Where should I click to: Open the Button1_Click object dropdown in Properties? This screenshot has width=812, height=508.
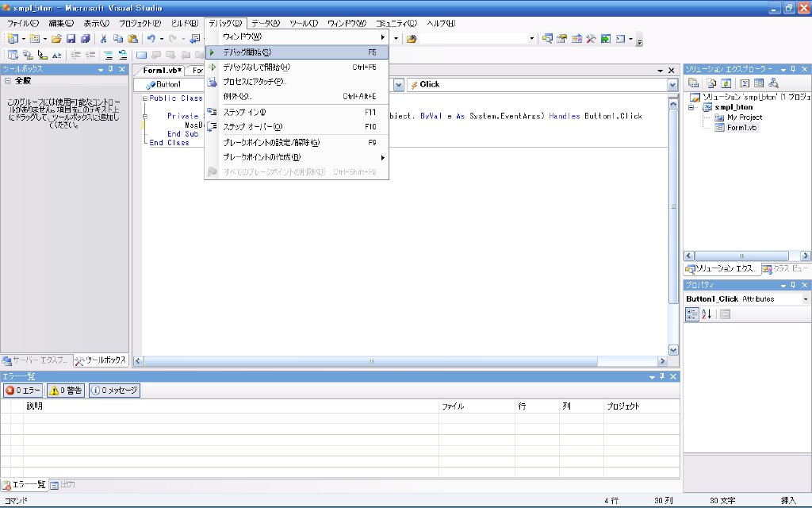click(x=806, y=299)
